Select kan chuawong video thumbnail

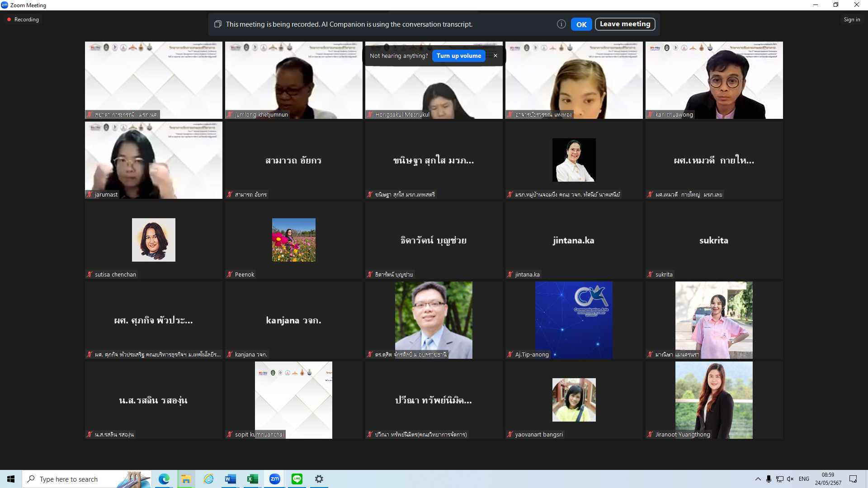pos(714,80)
